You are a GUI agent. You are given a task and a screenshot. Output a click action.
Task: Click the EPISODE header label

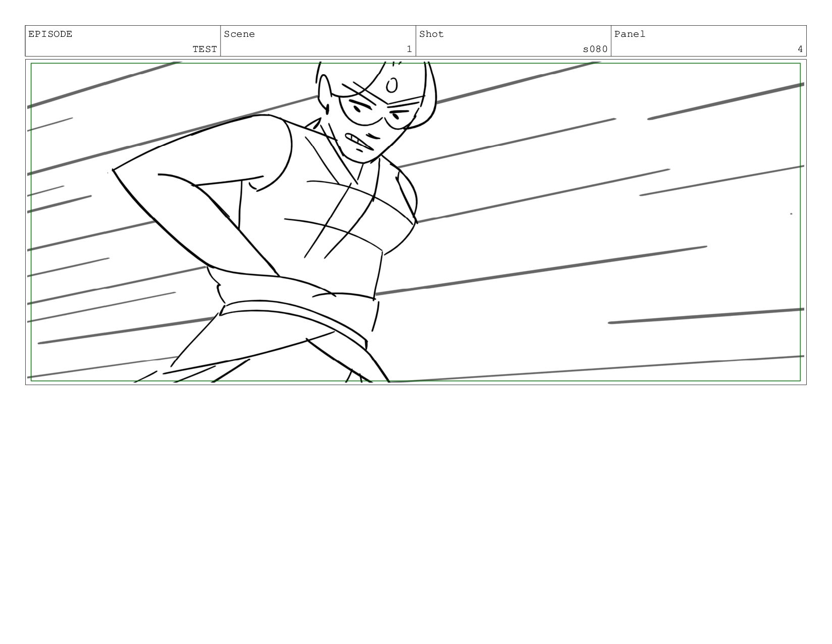click(50, 34)
